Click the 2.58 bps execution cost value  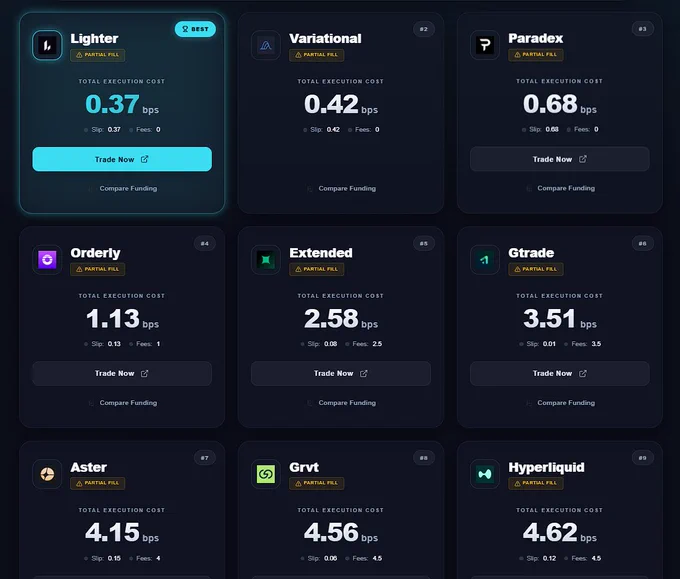[x=341, y=318]
